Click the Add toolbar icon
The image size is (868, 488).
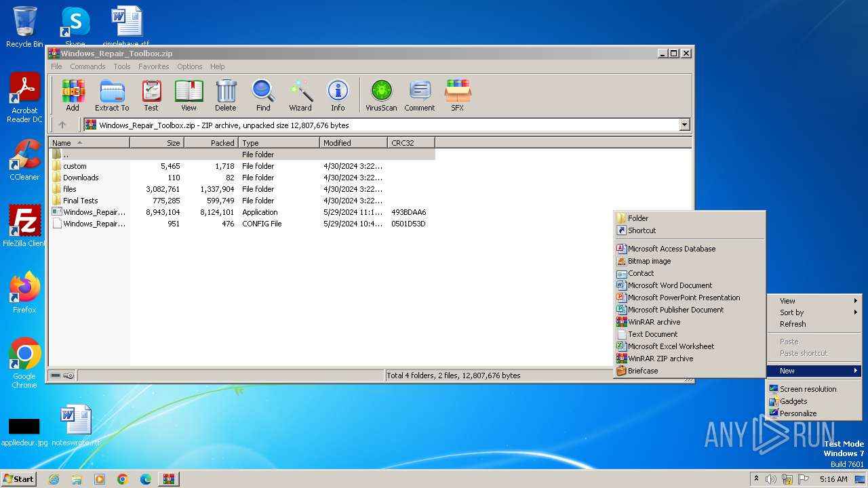click(73, 96)
